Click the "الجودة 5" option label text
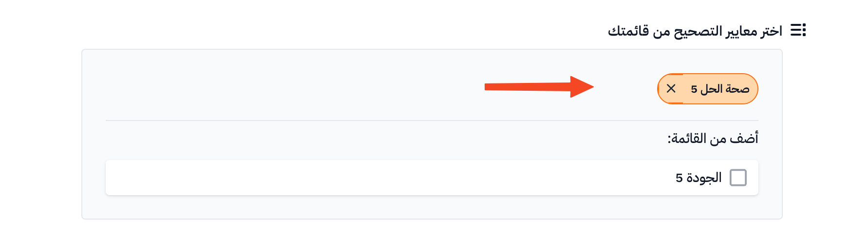Screen dimensions: 868x242 pyautogui.click(x=698, y=178)
